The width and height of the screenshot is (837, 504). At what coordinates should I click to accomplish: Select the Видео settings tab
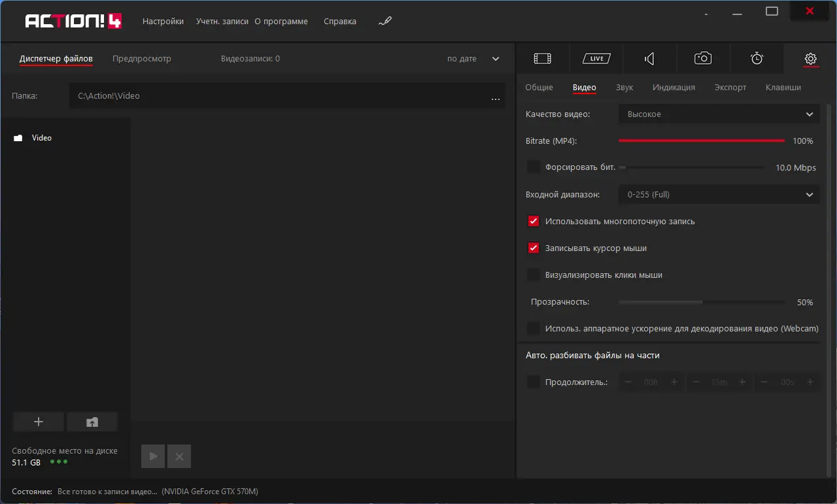click(585, 88)
